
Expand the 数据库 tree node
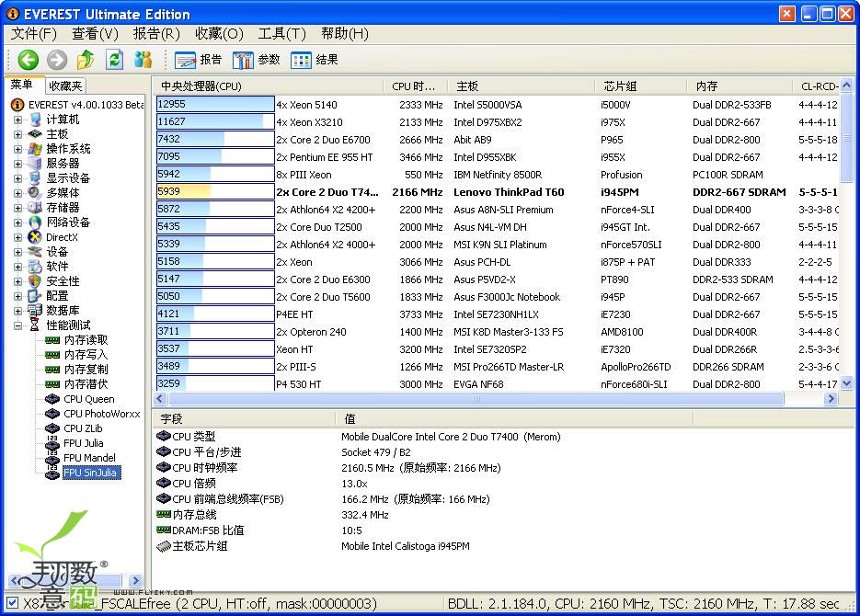(17, 311)
